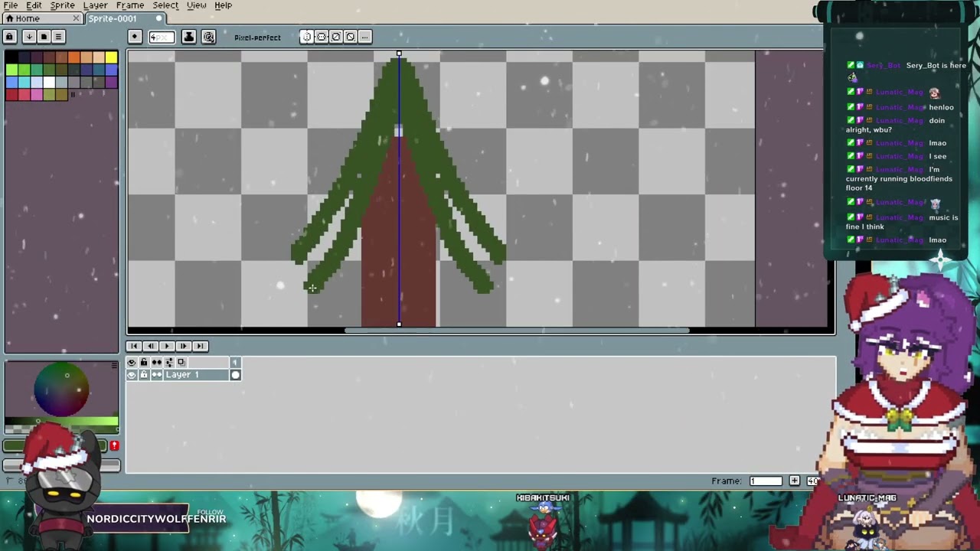Select the black palette swatch
This screenshot has width=980, height=551.
11,57
